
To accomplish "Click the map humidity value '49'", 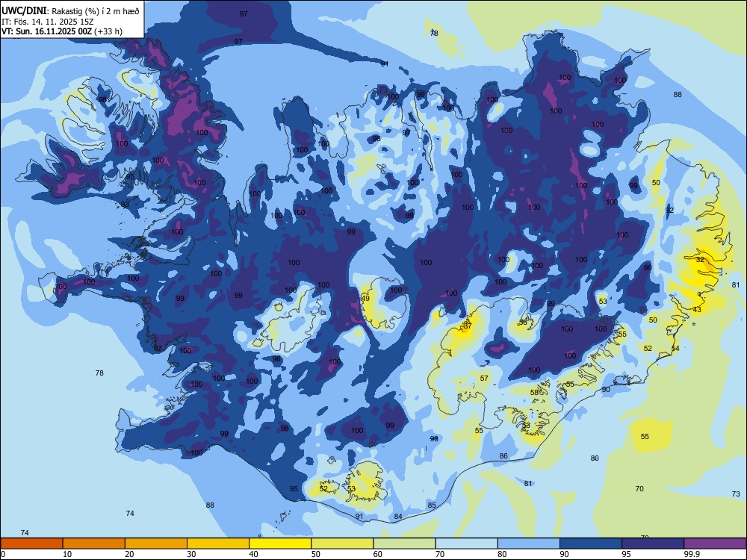I will tap(365, 299).
